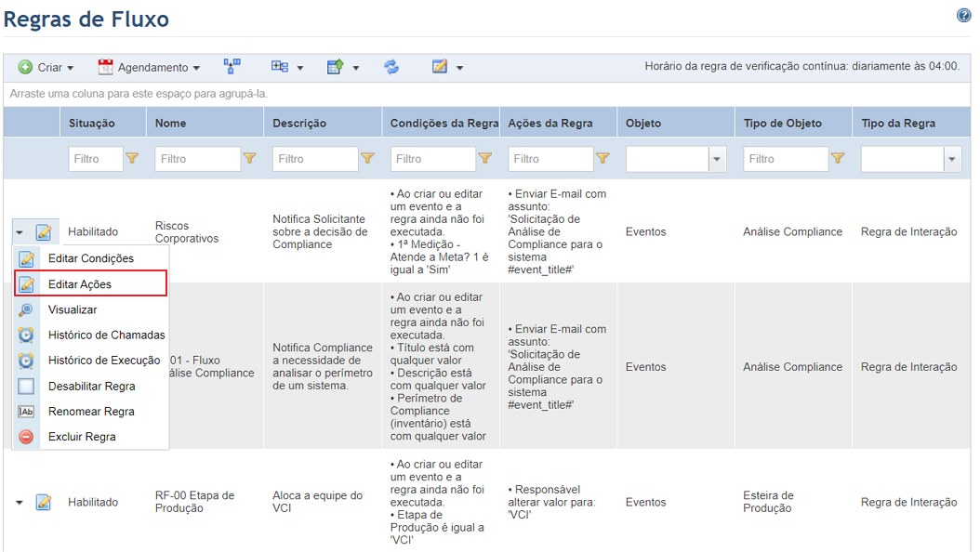Click the funnel icon for Ações da Regra filter
The width and height of the screenshot is (980, 552).
603,159
